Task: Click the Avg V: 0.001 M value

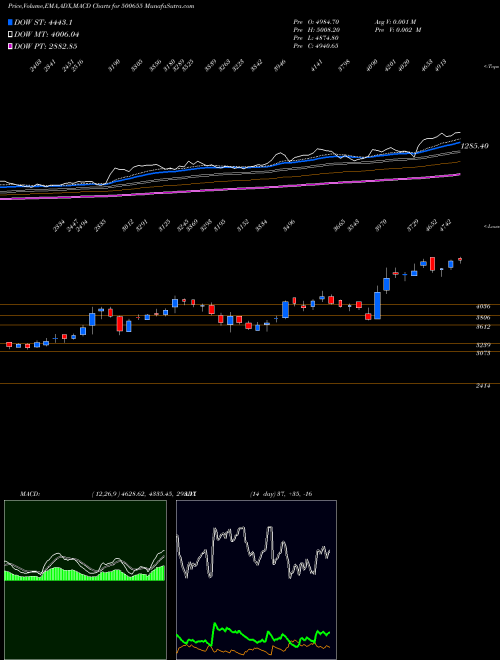Action: pyautogui.click(x=398, y=21)
